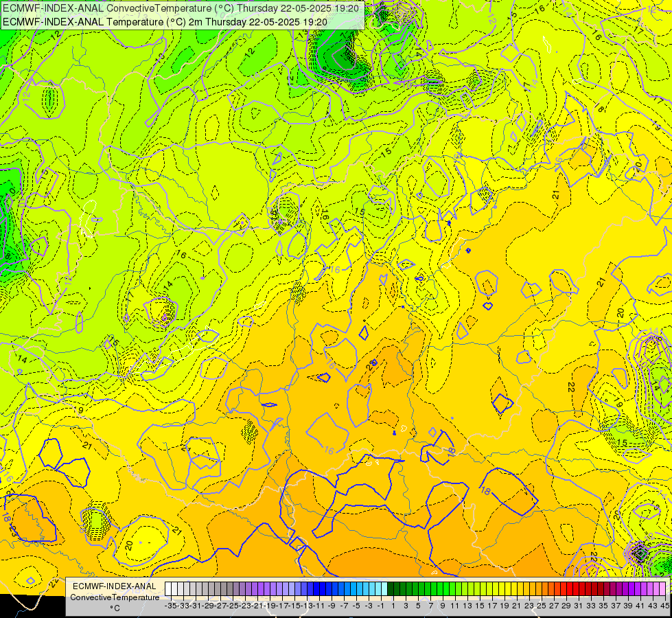
Task: Click legend scale label '31'
Action: click(579, 606)
